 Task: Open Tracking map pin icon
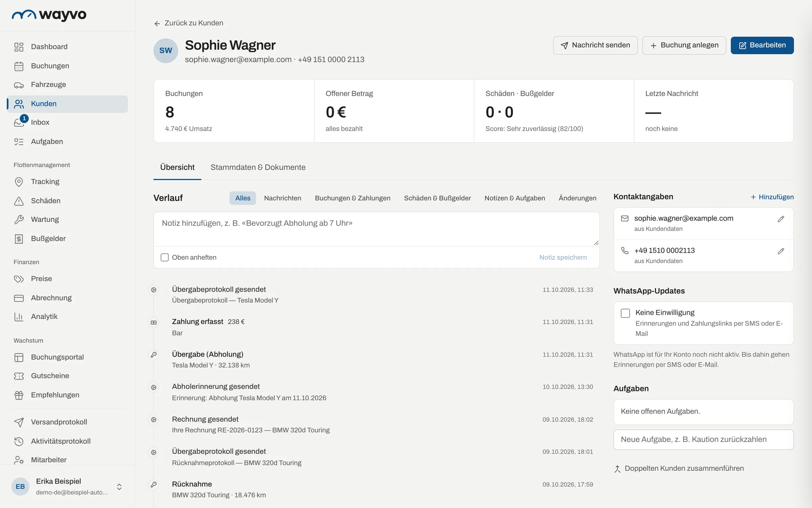19,182
